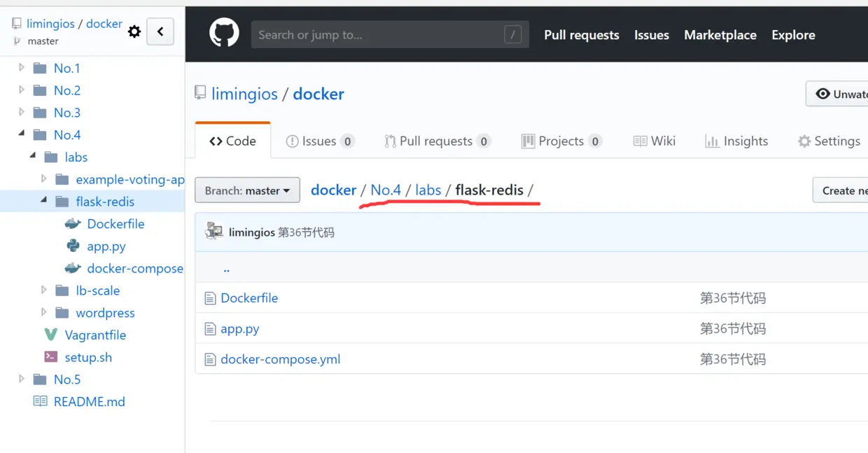Click the Python icon beside app.py
The width and height of the screenshot is (868, 453).
point(73,246)
